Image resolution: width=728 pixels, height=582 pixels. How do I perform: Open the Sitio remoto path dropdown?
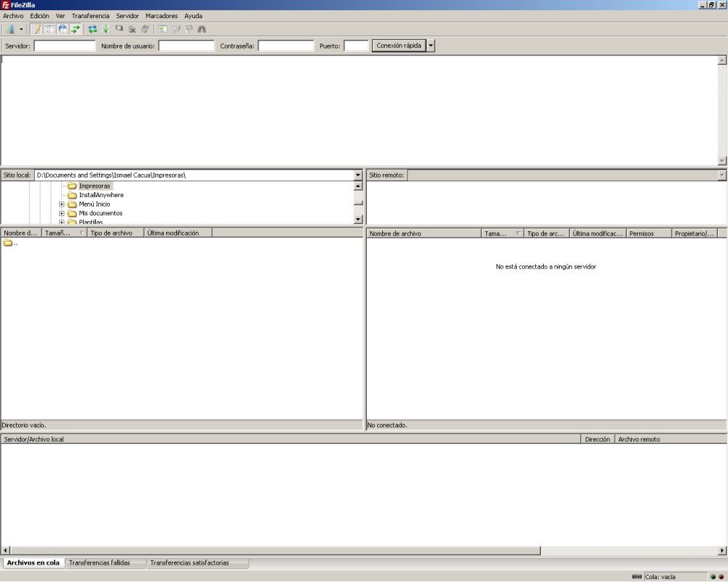[x=722, y=175]
